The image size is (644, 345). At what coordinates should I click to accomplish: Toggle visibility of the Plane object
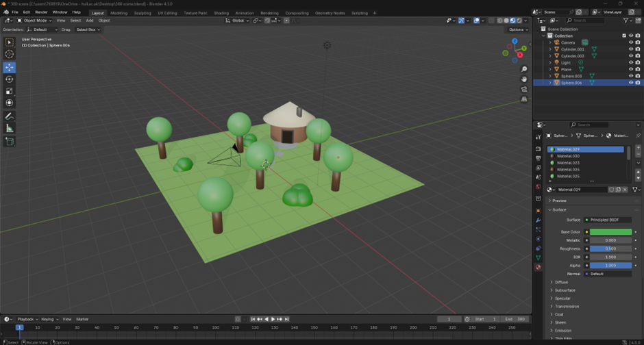point(631,69)
